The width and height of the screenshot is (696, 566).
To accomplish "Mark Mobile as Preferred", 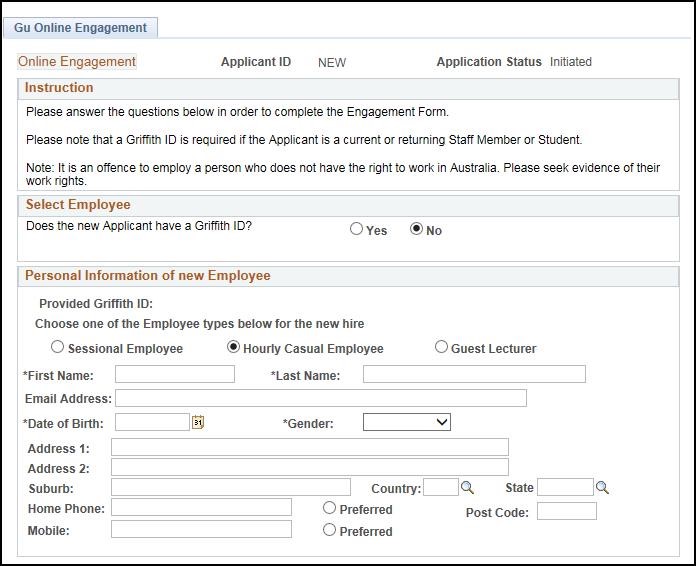I will click(x=329, y=530).
